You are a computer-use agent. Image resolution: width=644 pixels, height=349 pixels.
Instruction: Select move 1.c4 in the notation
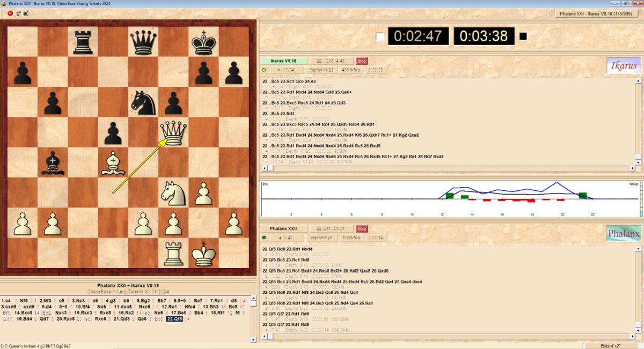7,301
